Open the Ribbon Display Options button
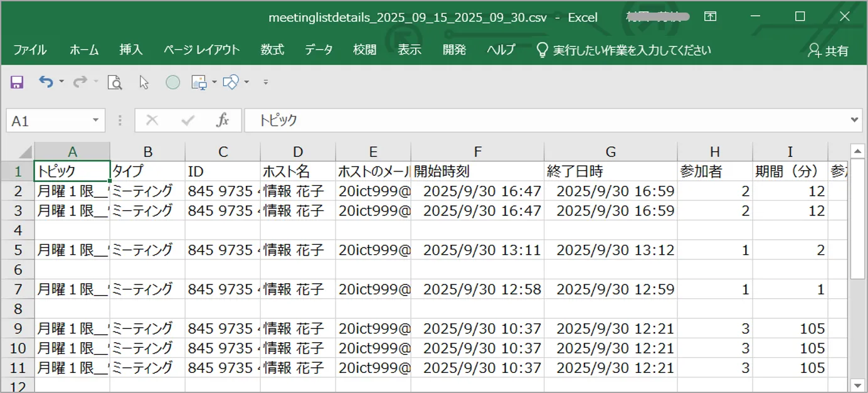The image size is (868, 393). pos(710,17)
